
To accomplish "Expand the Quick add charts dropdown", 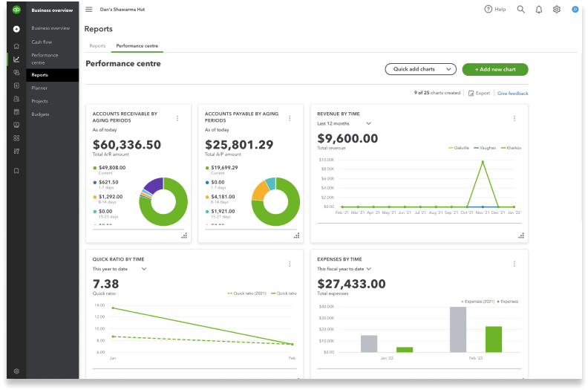I will tap(421, 69).
